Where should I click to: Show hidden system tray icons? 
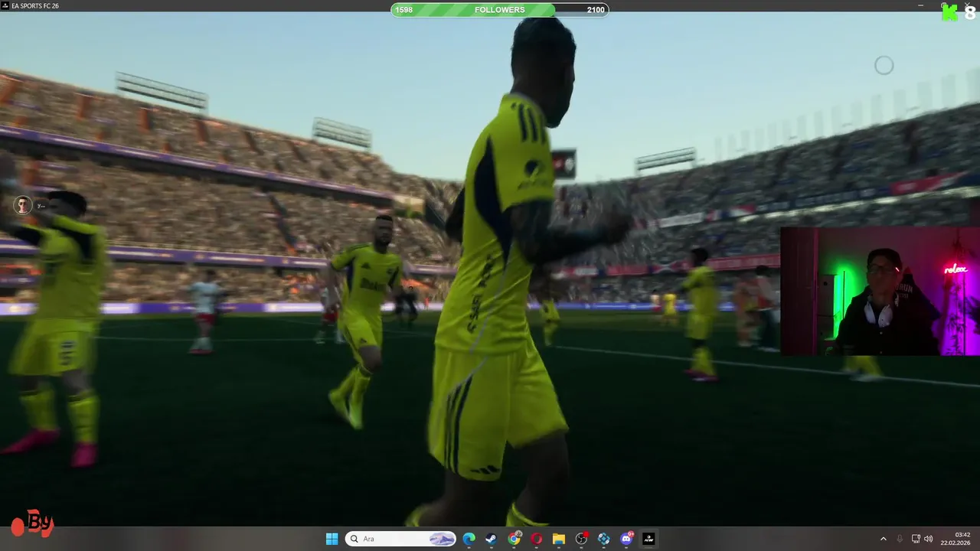(883, 539)
